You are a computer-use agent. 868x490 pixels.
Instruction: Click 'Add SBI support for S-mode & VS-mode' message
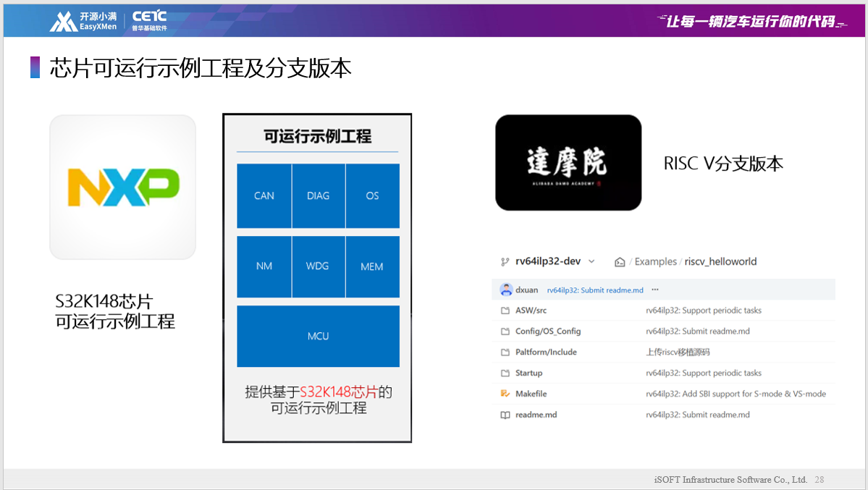[736, 394]
